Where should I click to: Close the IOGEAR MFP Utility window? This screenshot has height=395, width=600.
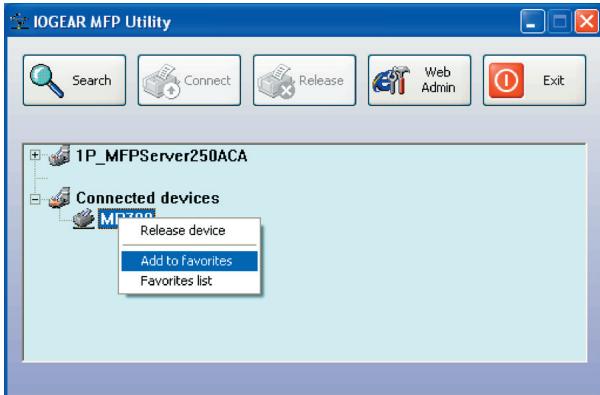[x=587, y=21]
